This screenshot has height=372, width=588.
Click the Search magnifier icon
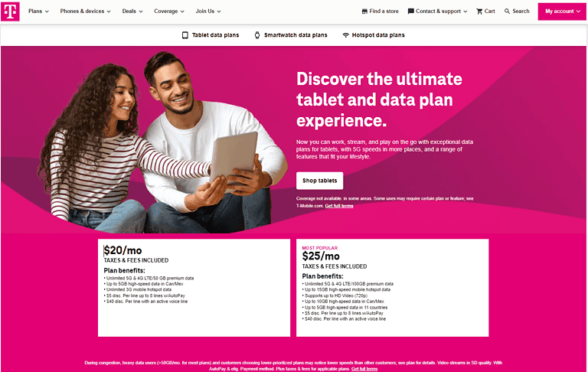507,11
